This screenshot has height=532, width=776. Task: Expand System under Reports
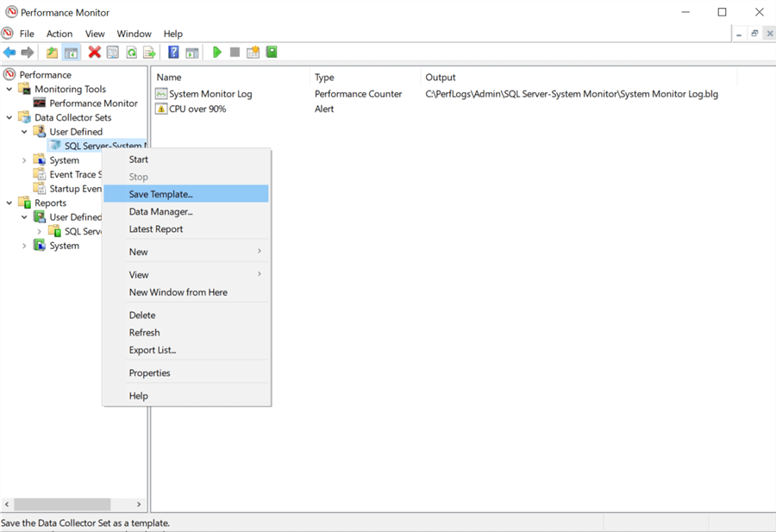24,246
